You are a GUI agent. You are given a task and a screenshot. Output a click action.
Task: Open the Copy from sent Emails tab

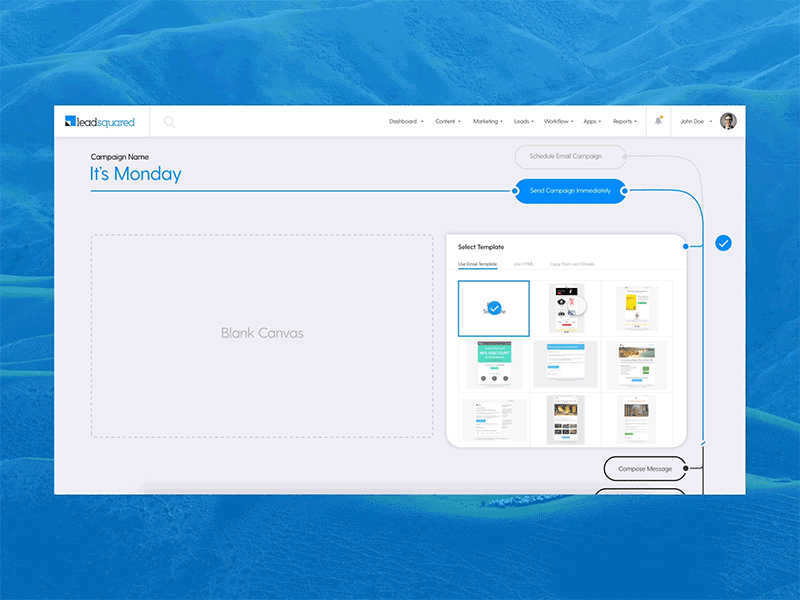(x=572, y=264)
